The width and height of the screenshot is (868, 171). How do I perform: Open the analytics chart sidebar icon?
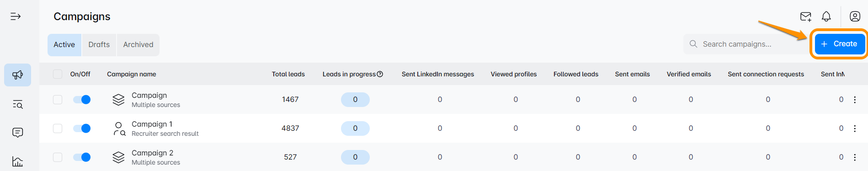pyautogui.click(x=18, y=161)
